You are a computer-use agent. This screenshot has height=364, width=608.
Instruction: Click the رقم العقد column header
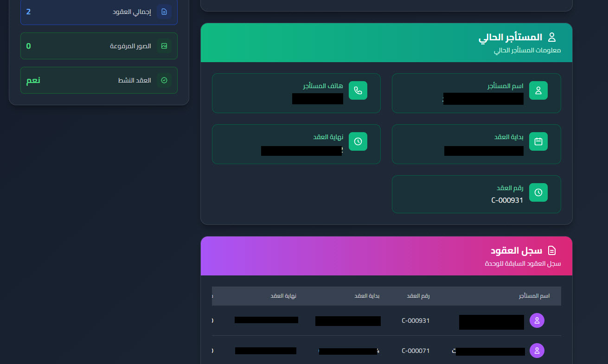coord(418,296)
